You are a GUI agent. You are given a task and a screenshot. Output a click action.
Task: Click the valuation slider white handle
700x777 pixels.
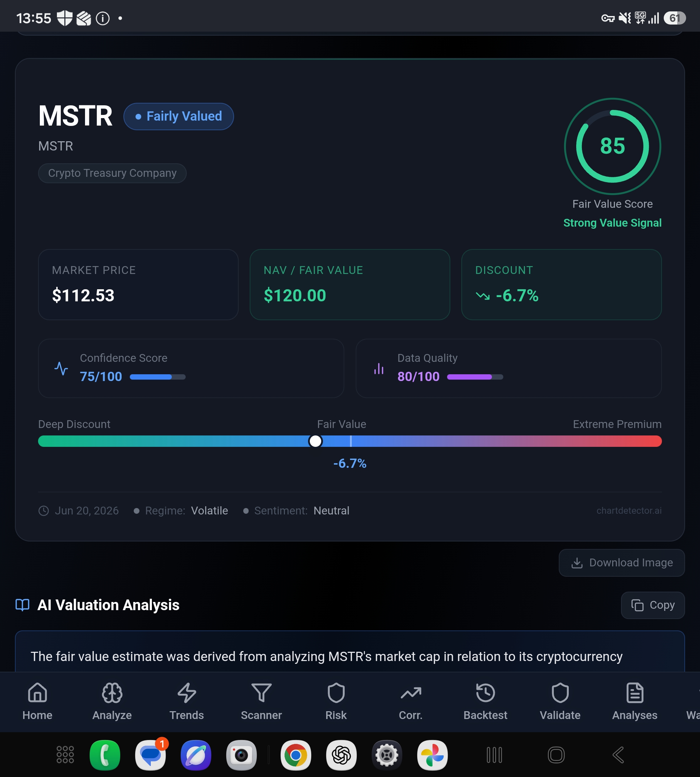click(x=315, y=441)
